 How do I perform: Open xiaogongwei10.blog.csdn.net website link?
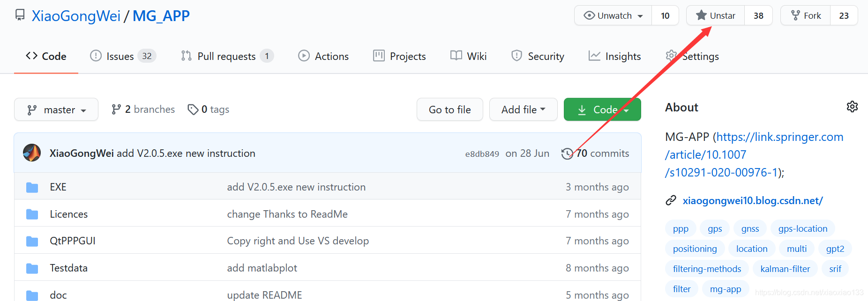coord(753,201)
